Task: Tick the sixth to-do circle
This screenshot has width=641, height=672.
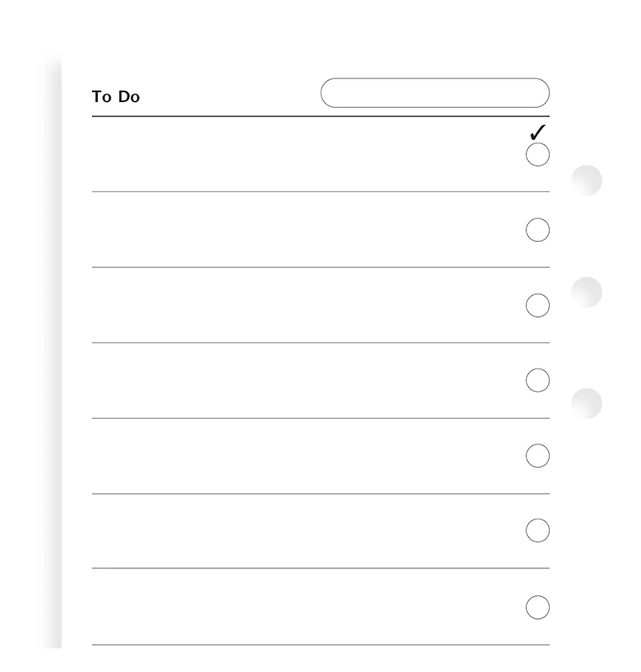Action: pyautogui.click(x=537, y=530)
